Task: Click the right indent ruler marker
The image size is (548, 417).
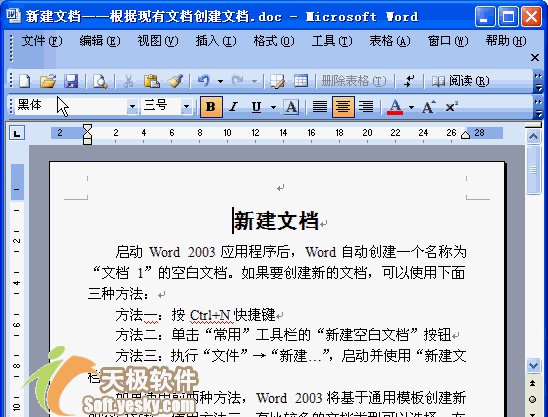Action: pyautogui.click(x=465, y=135)
